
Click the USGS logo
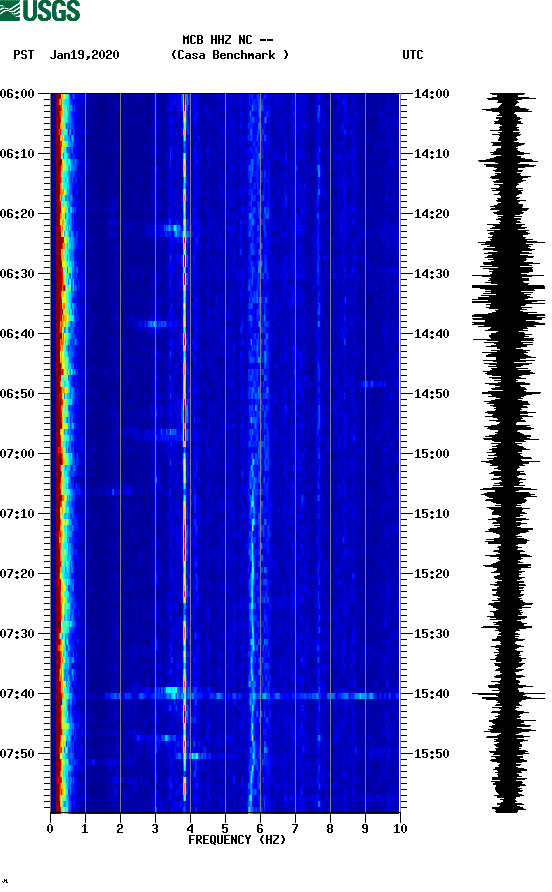coord(40,10)
